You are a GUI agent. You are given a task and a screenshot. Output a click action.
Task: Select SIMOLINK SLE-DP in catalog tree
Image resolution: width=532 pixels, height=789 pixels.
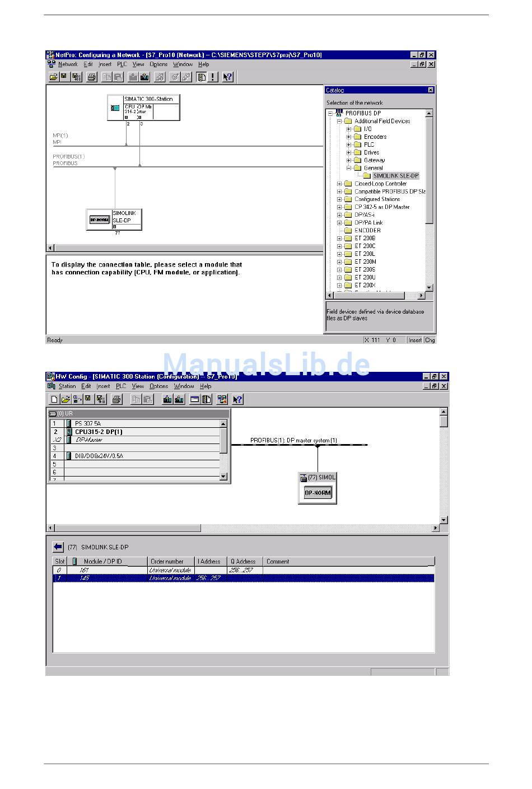pos(396,176)
